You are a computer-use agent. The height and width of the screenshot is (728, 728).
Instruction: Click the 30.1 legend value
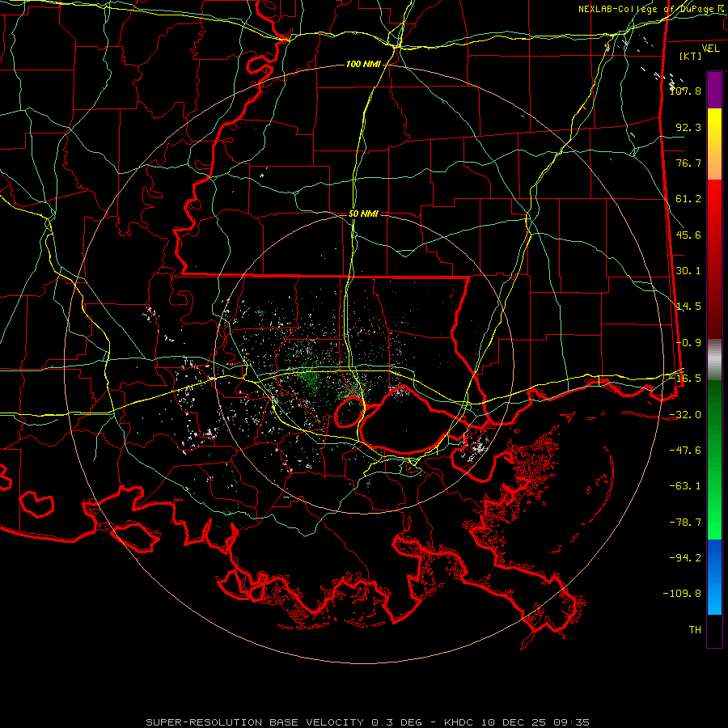coord(688,271)
